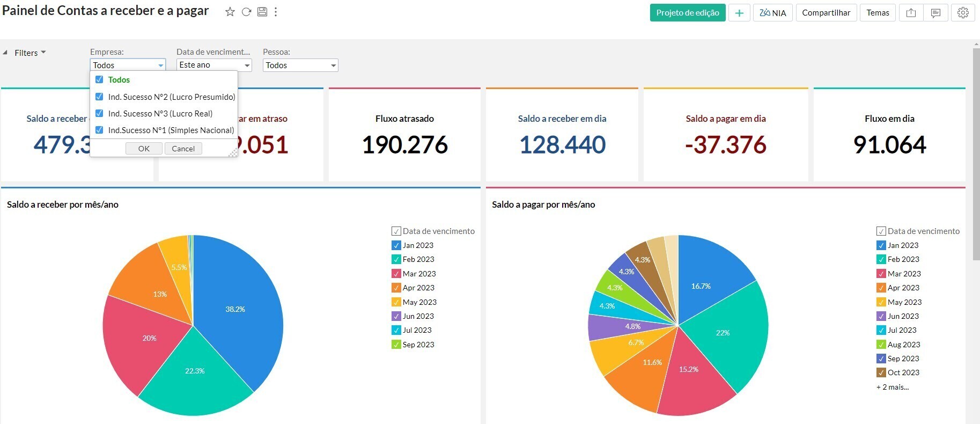Screen dimensions: 980x424
Task: Star the dashboard as favorite
Action: pyautogui.click(x=230, y=12)
